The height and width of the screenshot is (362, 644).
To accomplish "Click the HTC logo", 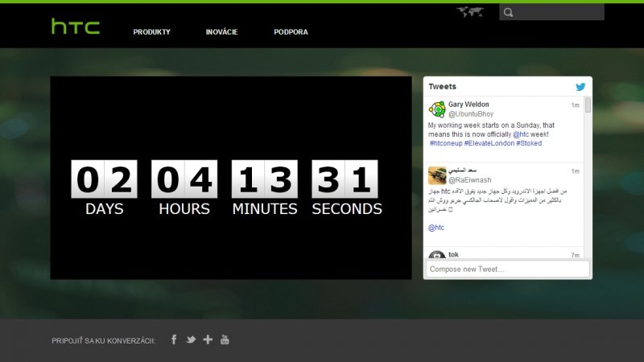I will pyautogui.click(x=76, y=27).
